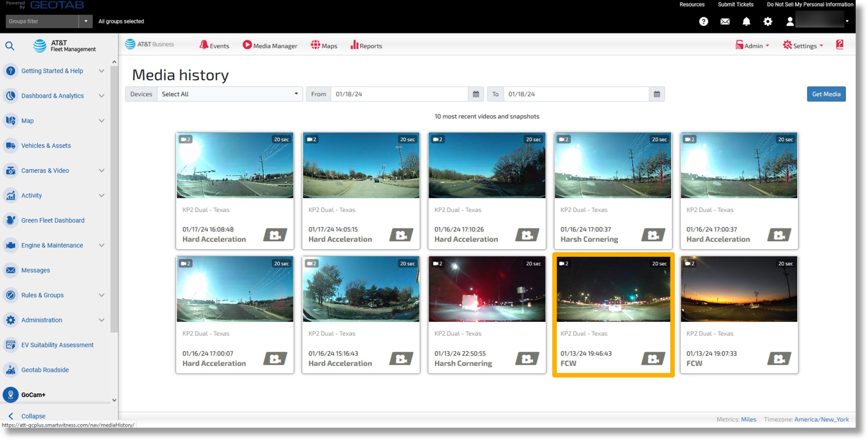Image resolution: width=868 pixels, height=440 pixels.
Task: Open the Media Manager tab
Action: 270,45
